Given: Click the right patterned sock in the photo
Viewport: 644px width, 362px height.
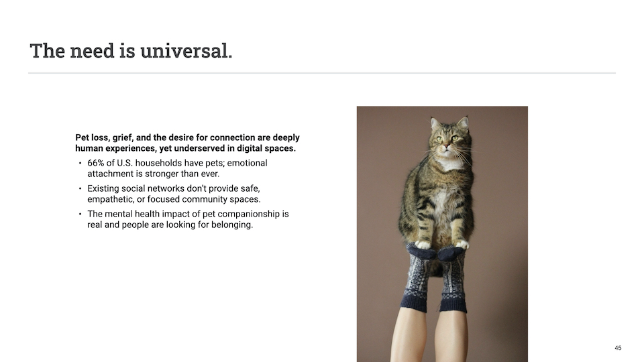Looking at the screenshot, I should (452, 279).
